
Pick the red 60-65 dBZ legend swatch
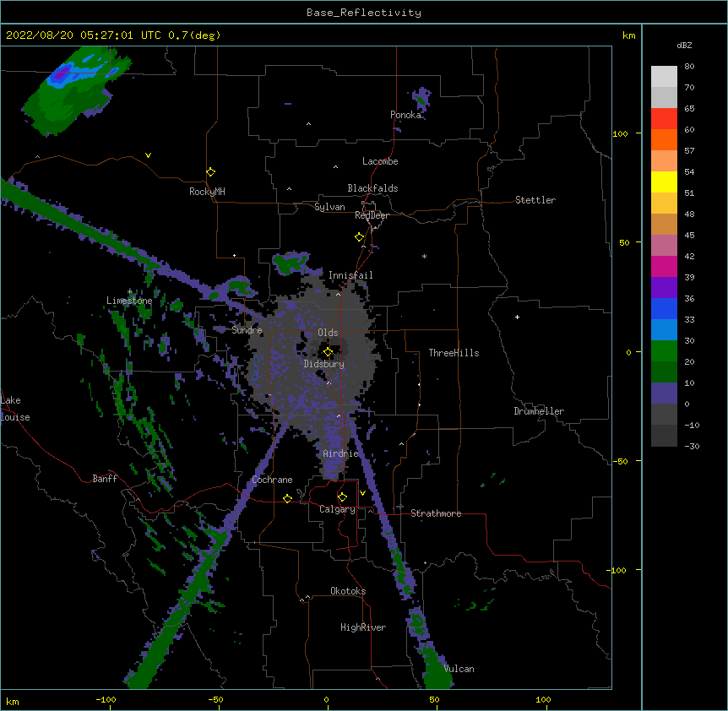664,118
